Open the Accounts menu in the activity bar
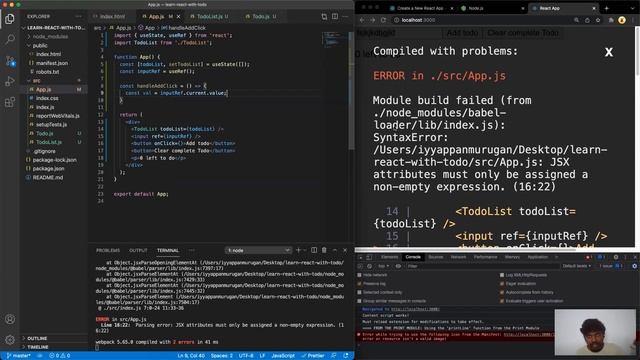The width and height of the screenshot is (640, 360). click(x=10, y=319)
